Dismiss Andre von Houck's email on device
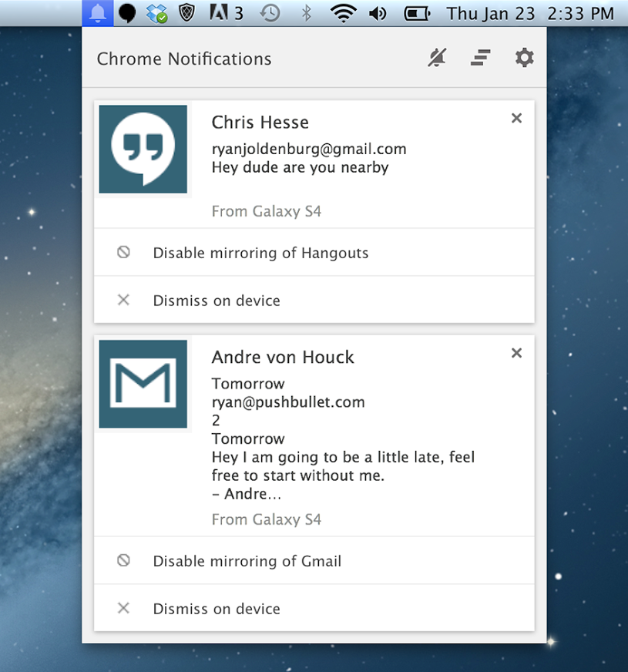Image resolution: width=628 pixels, height=672 pixels. (x=216, y=609)
